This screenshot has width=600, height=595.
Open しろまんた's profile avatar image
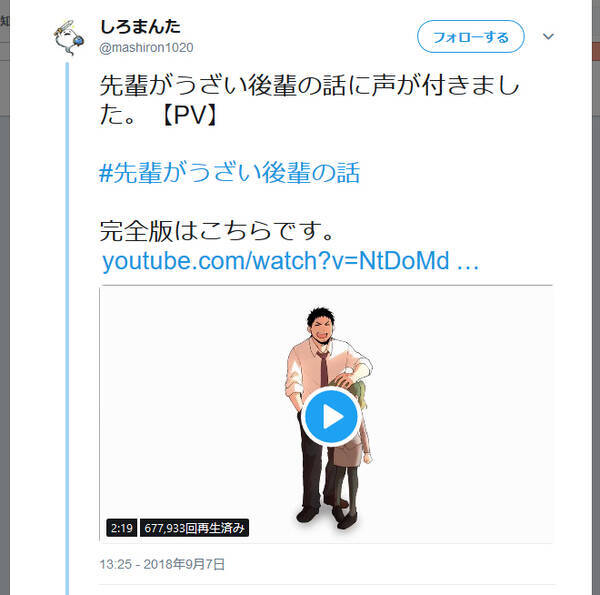pyautogui.click(x=69, y=37)
